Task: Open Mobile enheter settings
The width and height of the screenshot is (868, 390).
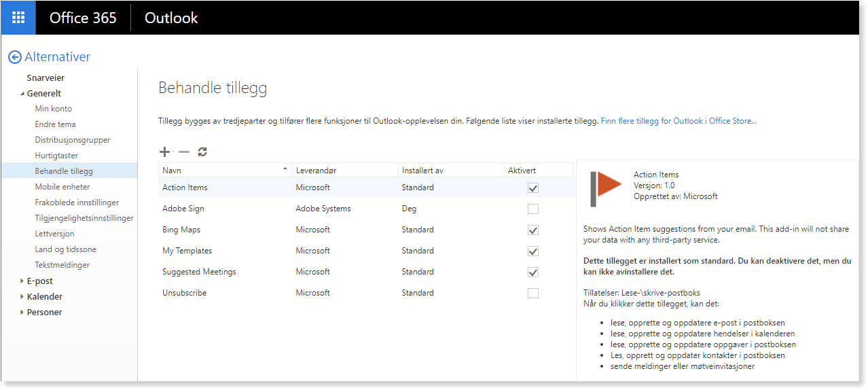Action: coord(62,187)
